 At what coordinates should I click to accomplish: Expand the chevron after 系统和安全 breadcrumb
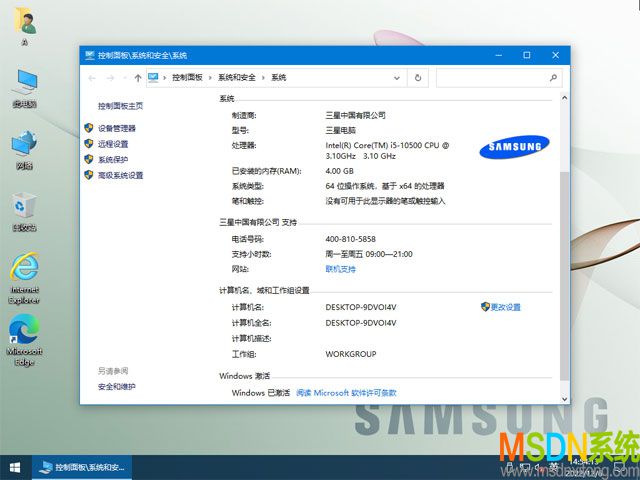click(x=263, y=78)
